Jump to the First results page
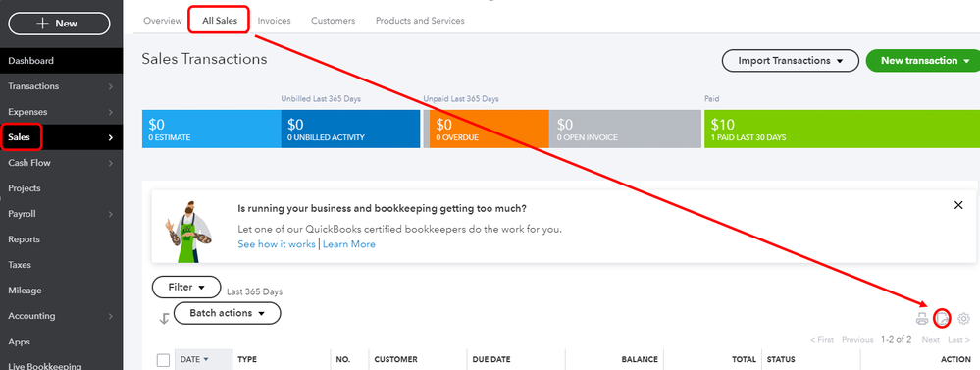Image resolution: width=980 pixels, height=370 pixels. tap(821, 340)
